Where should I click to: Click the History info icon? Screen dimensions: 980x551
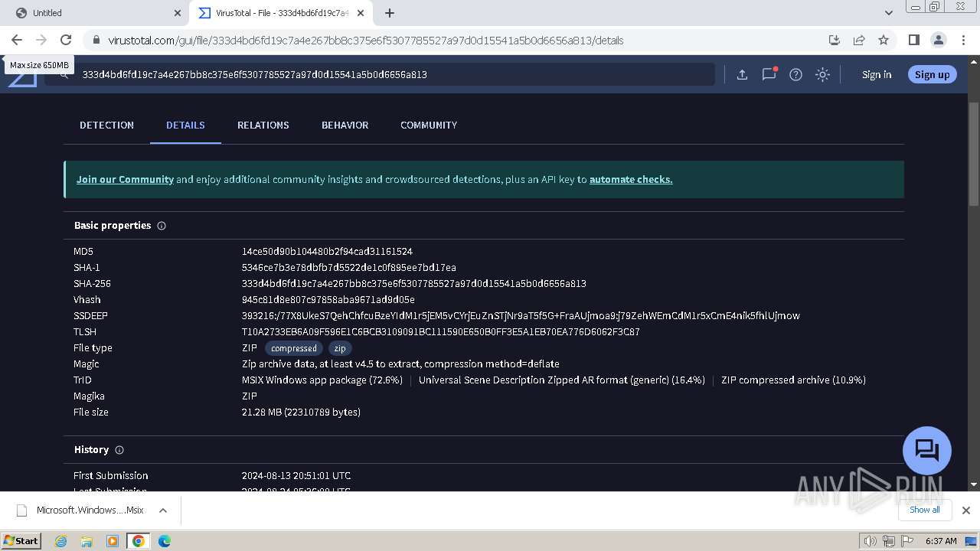coord(119,450)
